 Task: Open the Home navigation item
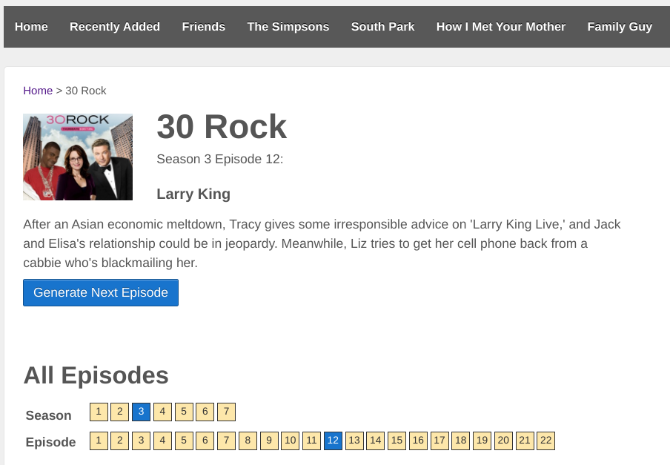32,27
